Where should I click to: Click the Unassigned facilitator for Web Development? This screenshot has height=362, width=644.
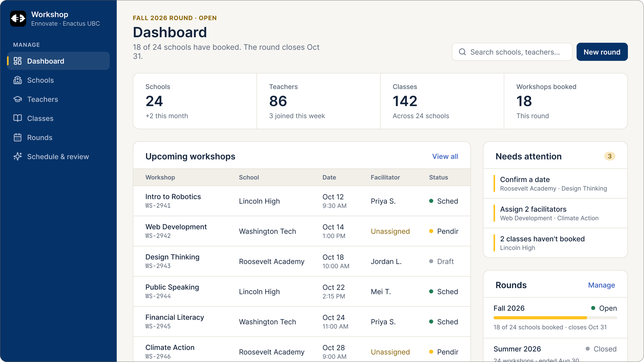point(390,231)
